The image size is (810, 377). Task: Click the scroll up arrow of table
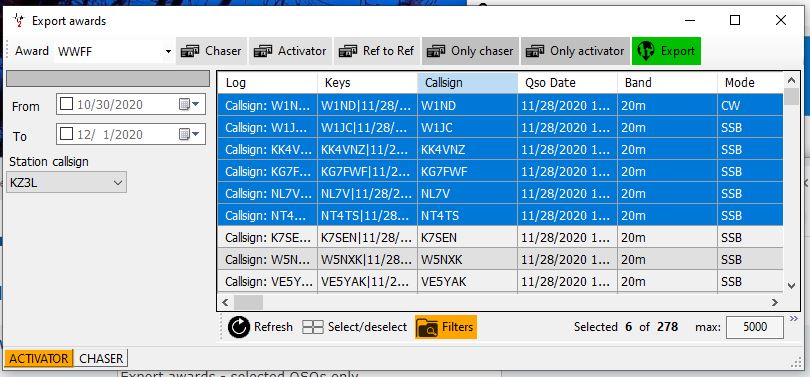tap(791, 80)
